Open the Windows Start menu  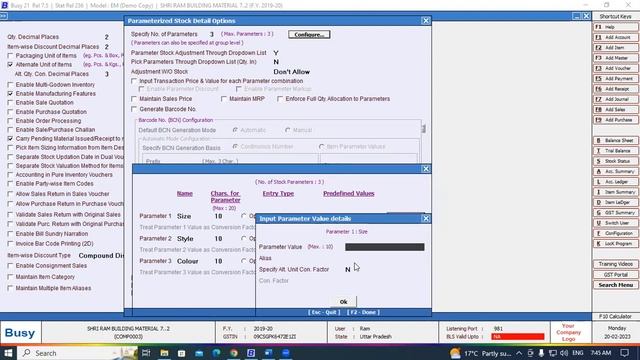8,353
